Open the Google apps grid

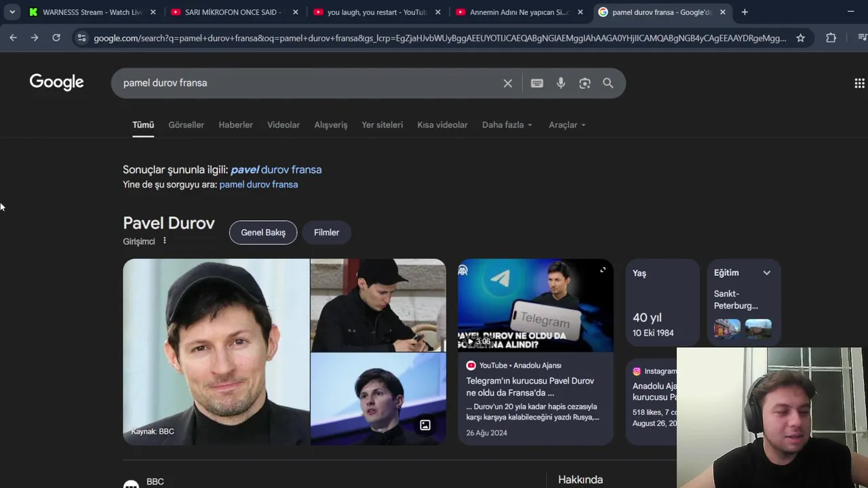[859, 83]
